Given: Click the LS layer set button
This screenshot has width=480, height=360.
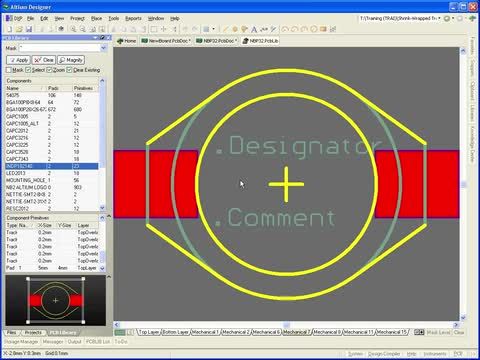Looking at the screenshot, I should (130, 332).
